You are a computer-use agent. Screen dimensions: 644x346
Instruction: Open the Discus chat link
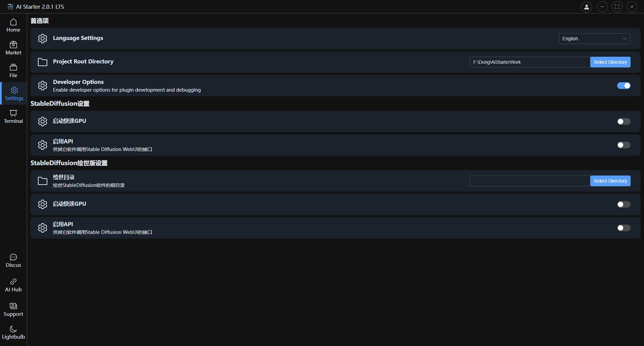(13, 261)
